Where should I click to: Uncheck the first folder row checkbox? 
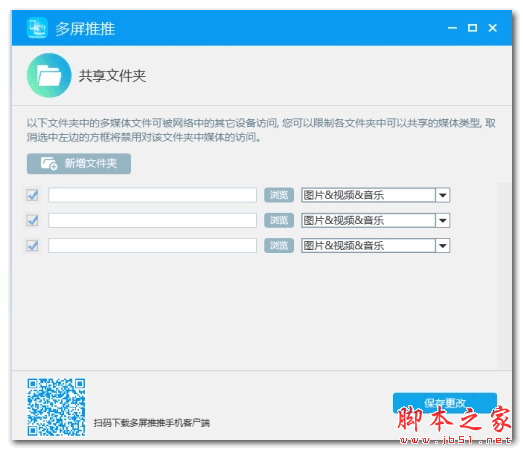32,195
